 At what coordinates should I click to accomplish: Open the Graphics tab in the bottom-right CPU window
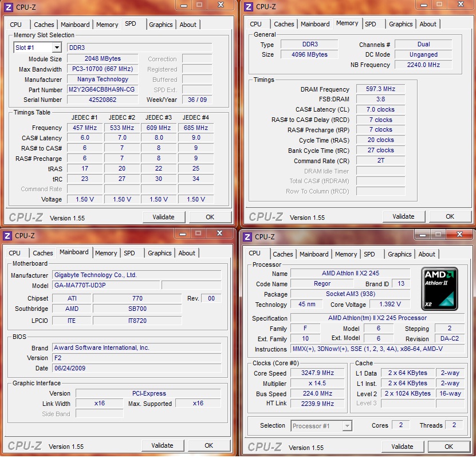399,254
